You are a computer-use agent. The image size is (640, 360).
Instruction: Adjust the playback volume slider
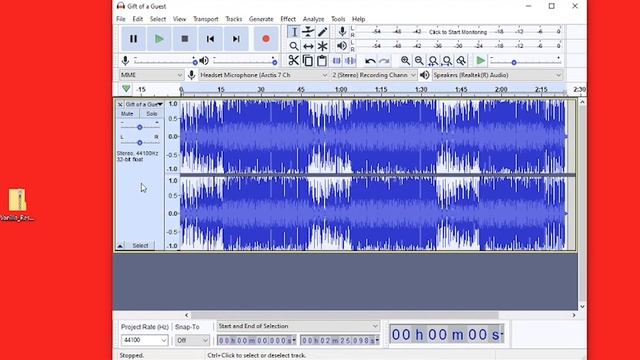coord(244,61)
